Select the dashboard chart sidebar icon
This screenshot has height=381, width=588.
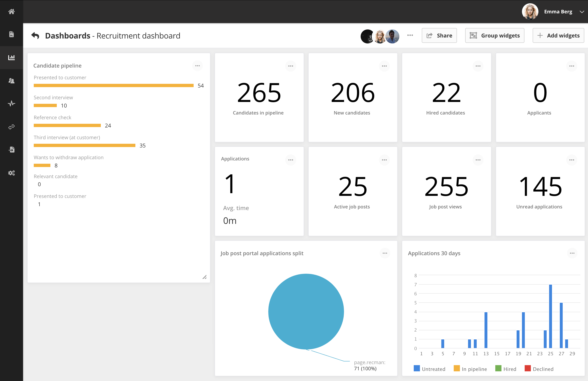11,57
